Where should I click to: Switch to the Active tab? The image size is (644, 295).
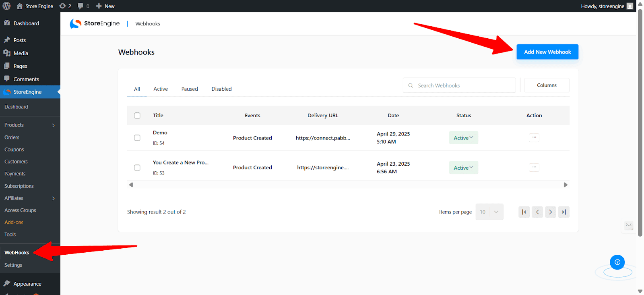[161, 89]
